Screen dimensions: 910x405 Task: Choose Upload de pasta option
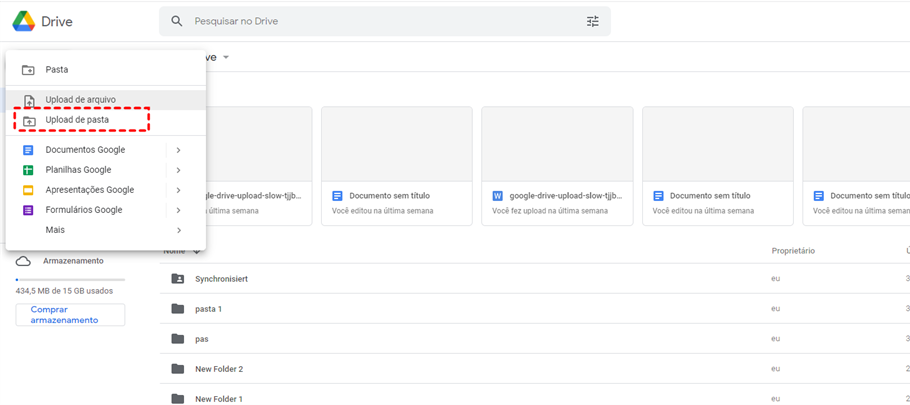coord(77,120)
